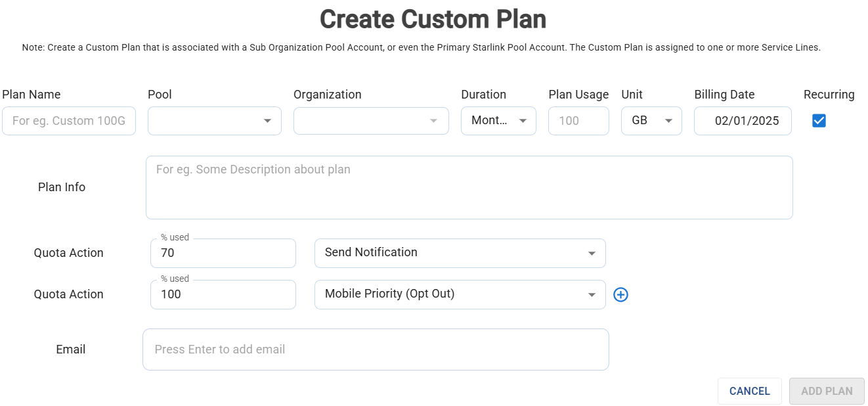
Task: Open the Mobile Priority (Opt Out) dropdown
Action: coord(460,294)
